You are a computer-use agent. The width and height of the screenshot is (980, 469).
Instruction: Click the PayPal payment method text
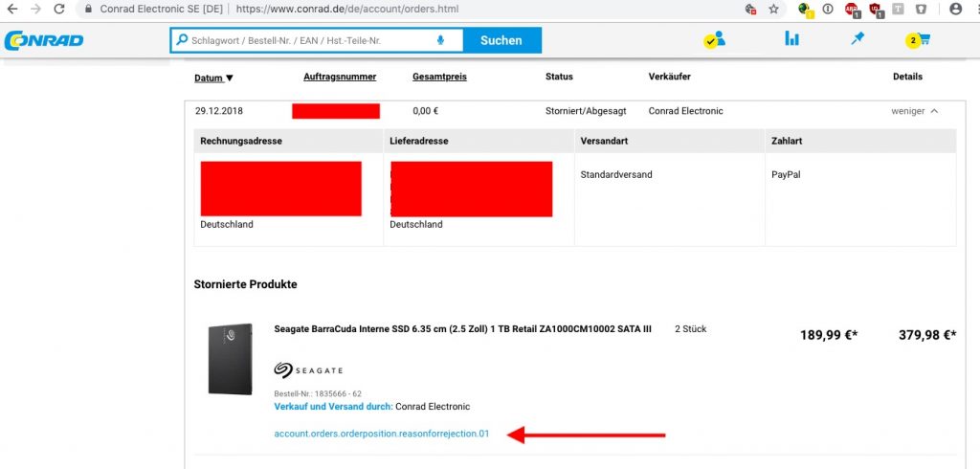787,174
